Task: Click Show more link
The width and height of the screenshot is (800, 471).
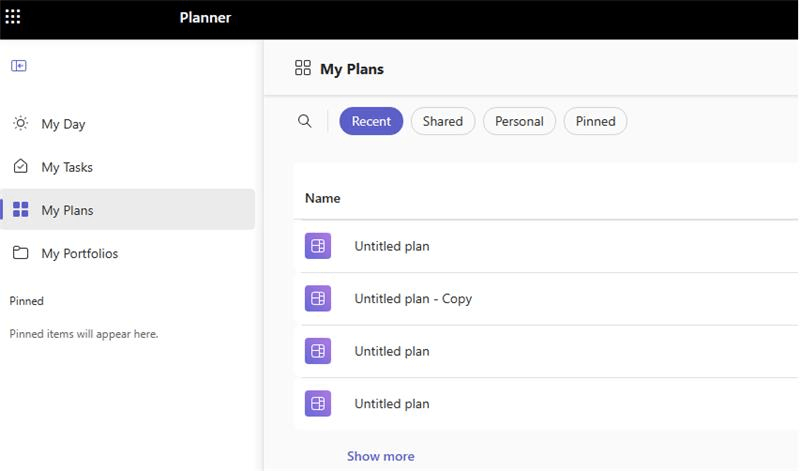Action: (x=381, y=456)
